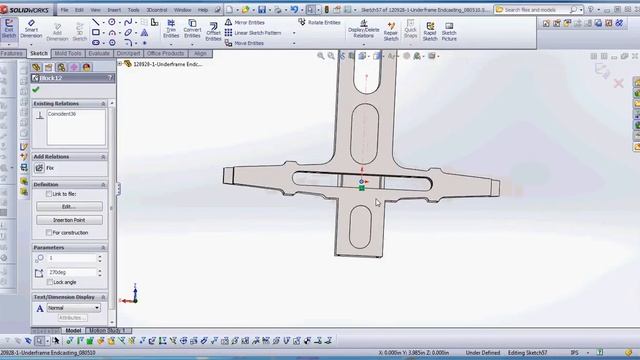Switch to the Motion Study 1 tab
Screen dimensions: 640x360
coord(108,330)
